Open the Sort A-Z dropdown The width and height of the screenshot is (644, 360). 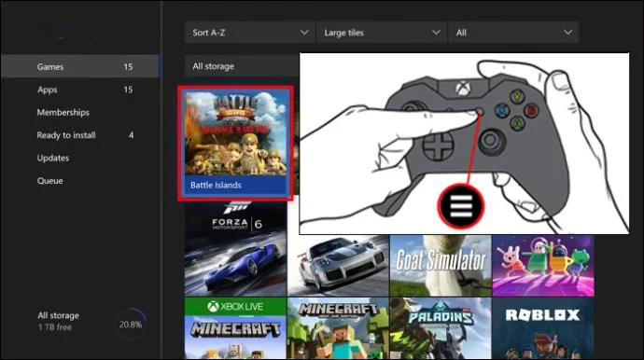point(250,33)
